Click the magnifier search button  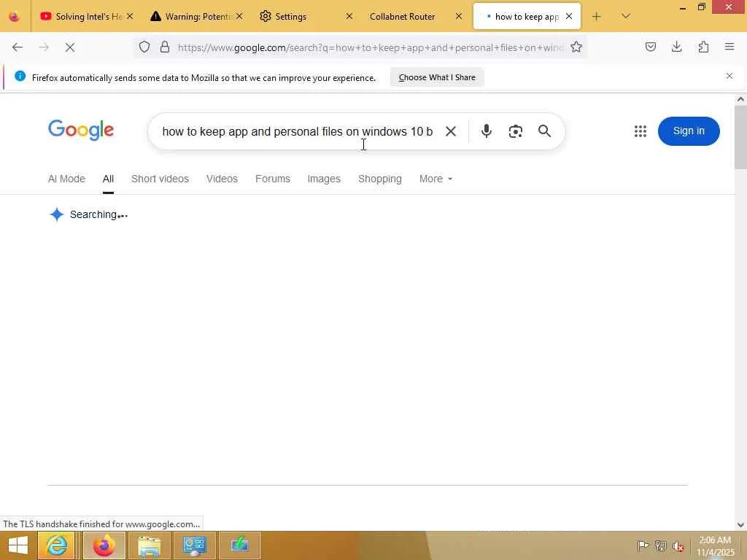pos(544,131)
